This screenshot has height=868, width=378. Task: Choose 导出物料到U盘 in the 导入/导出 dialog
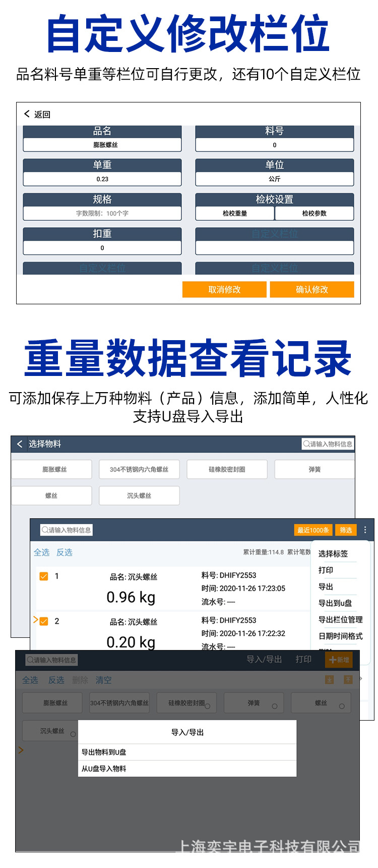click(x=187, y=752)
